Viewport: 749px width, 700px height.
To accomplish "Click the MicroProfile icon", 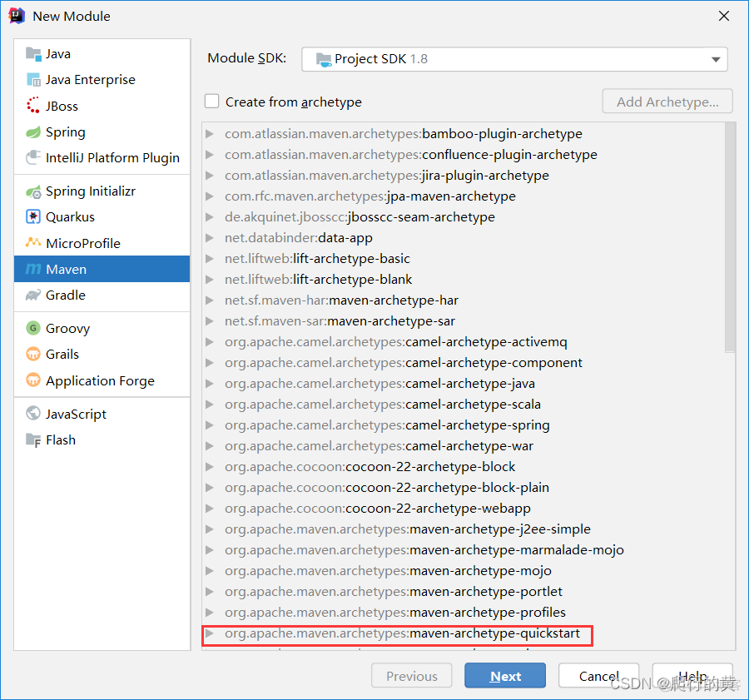I will [33, 243].
